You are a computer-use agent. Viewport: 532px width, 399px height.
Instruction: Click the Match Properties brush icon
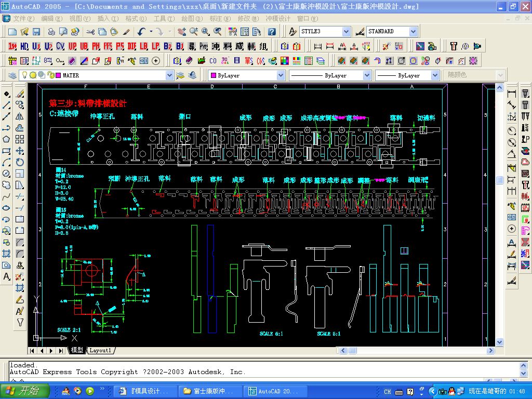pos(126,32)
